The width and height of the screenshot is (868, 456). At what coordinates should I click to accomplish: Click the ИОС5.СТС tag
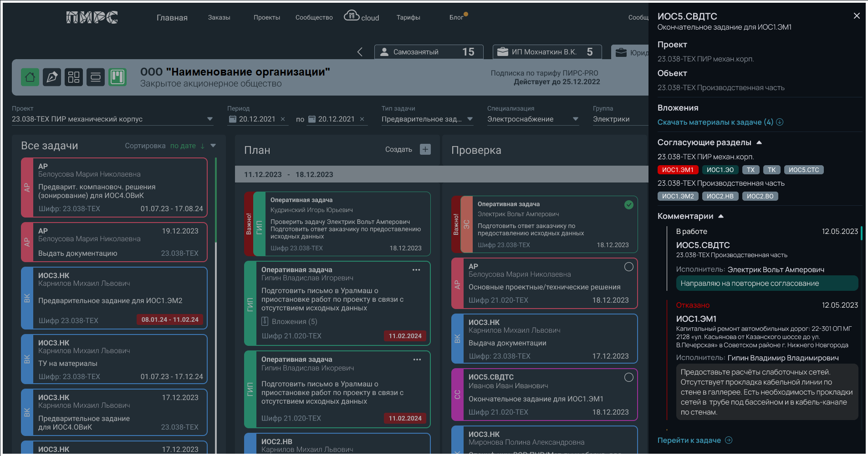coord(804,170)
